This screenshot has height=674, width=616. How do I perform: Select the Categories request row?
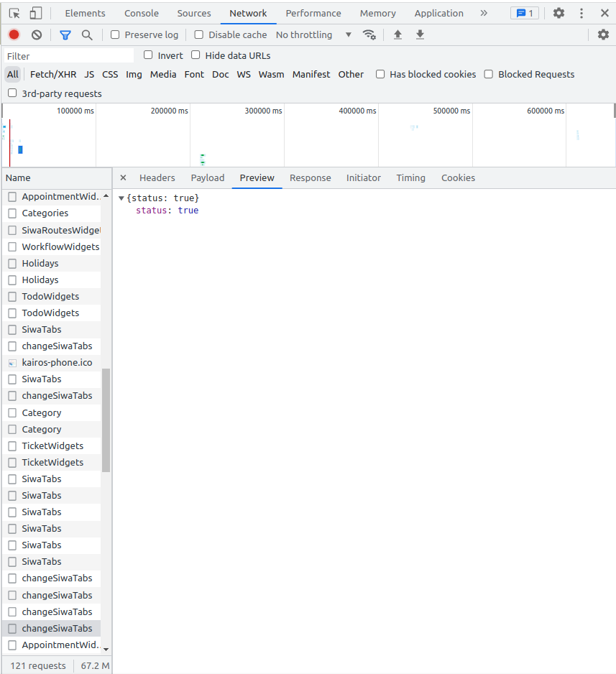click(51, 213)
